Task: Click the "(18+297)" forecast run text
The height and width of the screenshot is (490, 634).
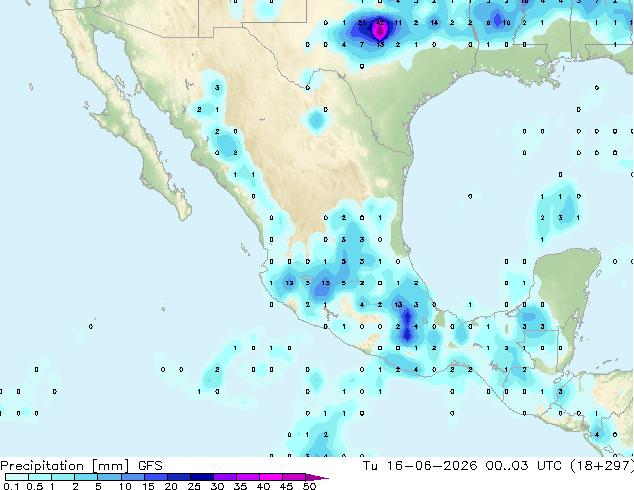Action: pos(601,466)
